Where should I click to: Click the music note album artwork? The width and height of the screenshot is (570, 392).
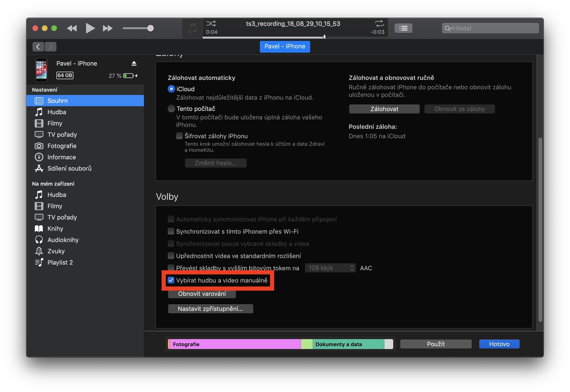pos(192,28)
